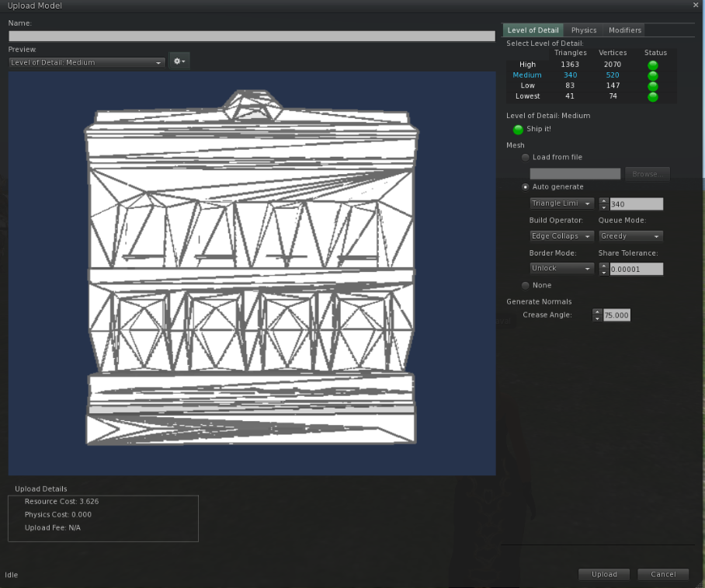Click the green Ship it! indicator
Image resolution: width=705 pixels, height=588 pixels.
pos(518,130)
